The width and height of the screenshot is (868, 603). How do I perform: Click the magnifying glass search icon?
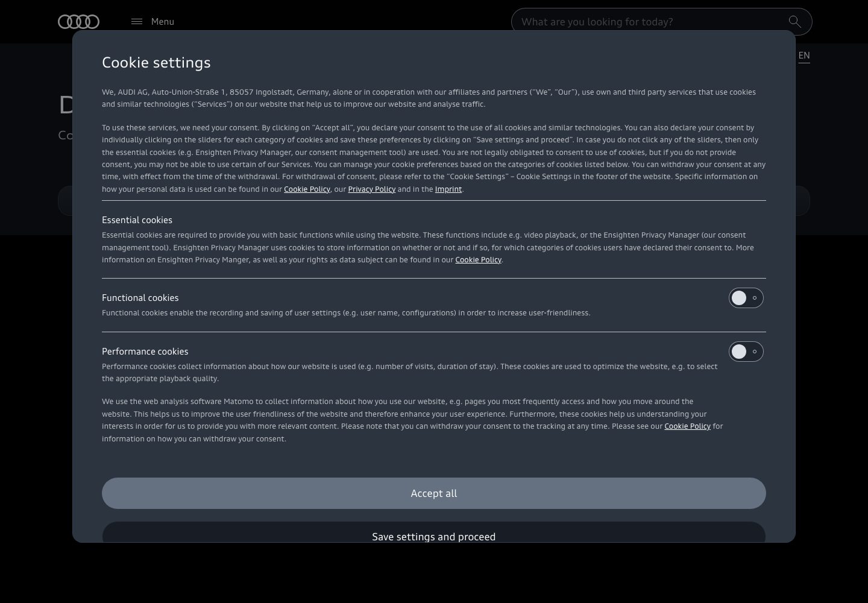pyautogui.click(x=795, y=22)
